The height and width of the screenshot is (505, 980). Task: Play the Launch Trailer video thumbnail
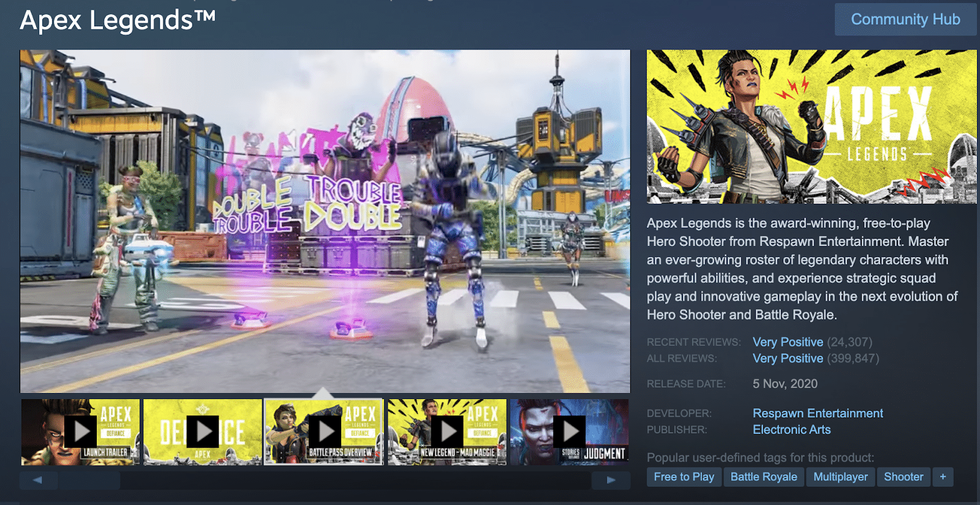[81, 432]
